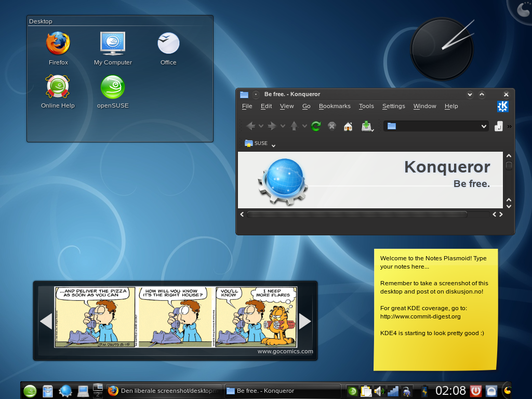Open the Konqueror window menu icon in titlebar

pos(244,95)
